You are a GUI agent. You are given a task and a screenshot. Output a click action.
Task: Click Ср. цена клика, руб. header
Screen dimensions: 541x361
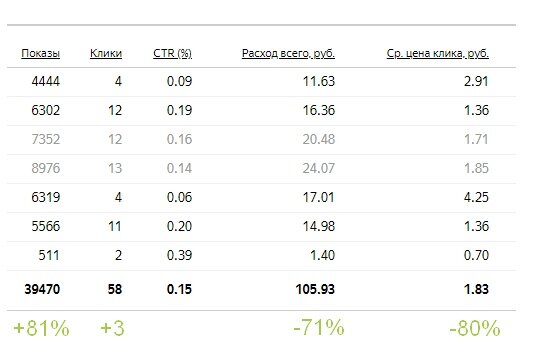437,53
